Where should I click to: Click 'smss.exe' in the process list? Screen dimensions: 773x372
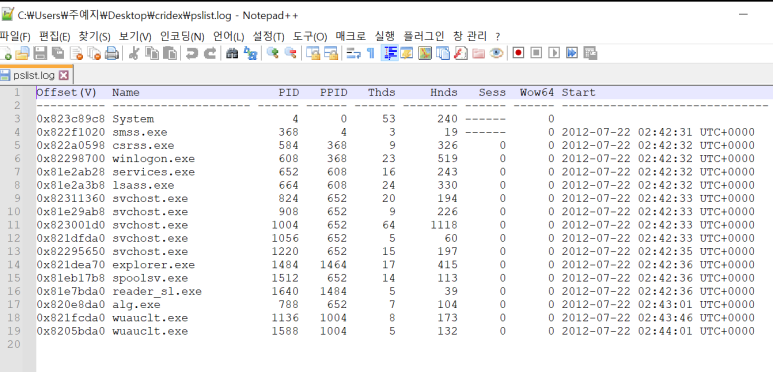140,133
